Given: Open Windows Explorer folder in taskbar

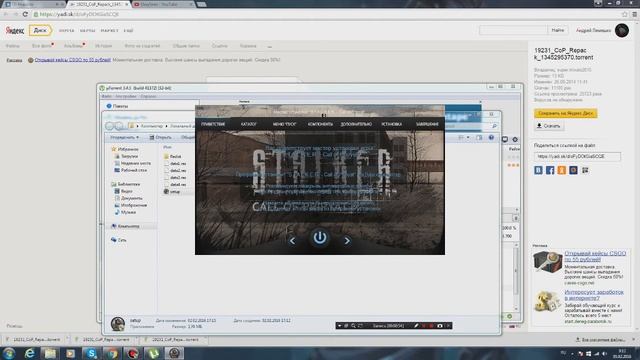Looking at the screenshot, I should [50, 353].
